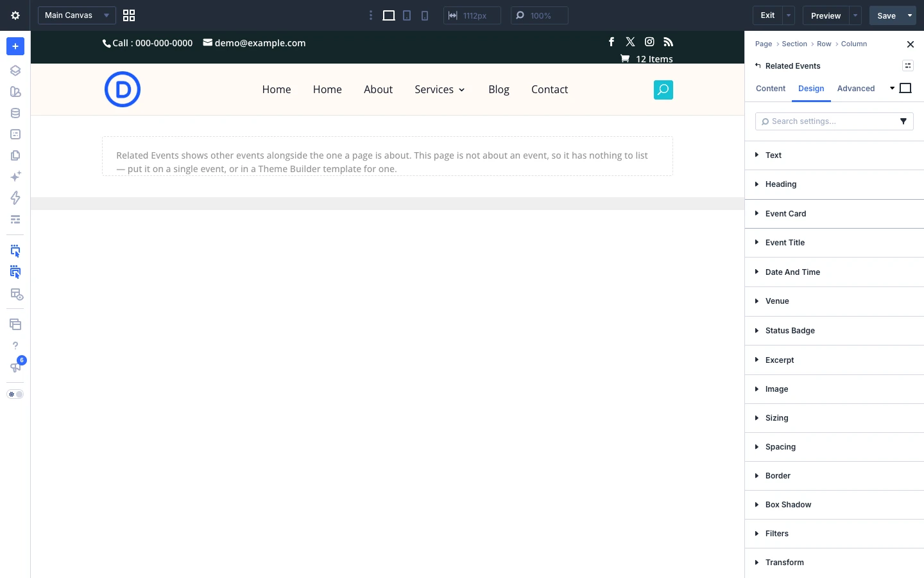924x578 pixels.
Task: Click the Facebook icon in the top header
Action: pyautogui.click(x=612, y=42)
